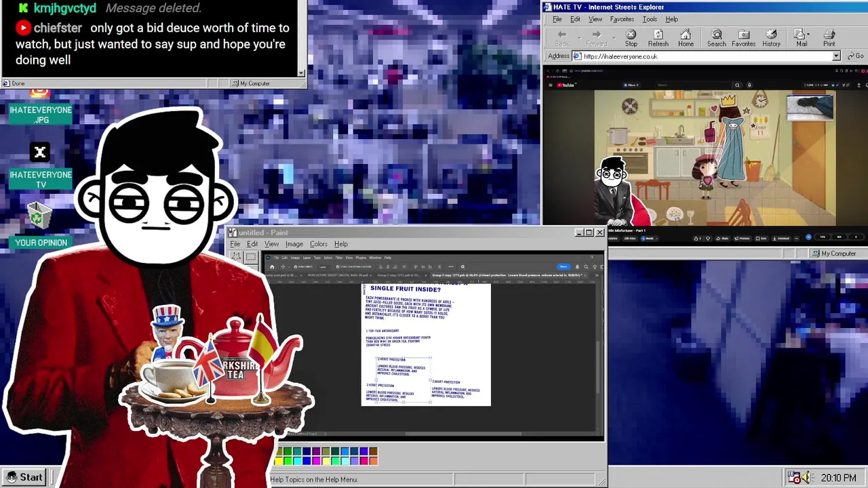Click the Paint window resize grip corner
This screenshot has width=868, height=488.
click(x=601, y=482)
